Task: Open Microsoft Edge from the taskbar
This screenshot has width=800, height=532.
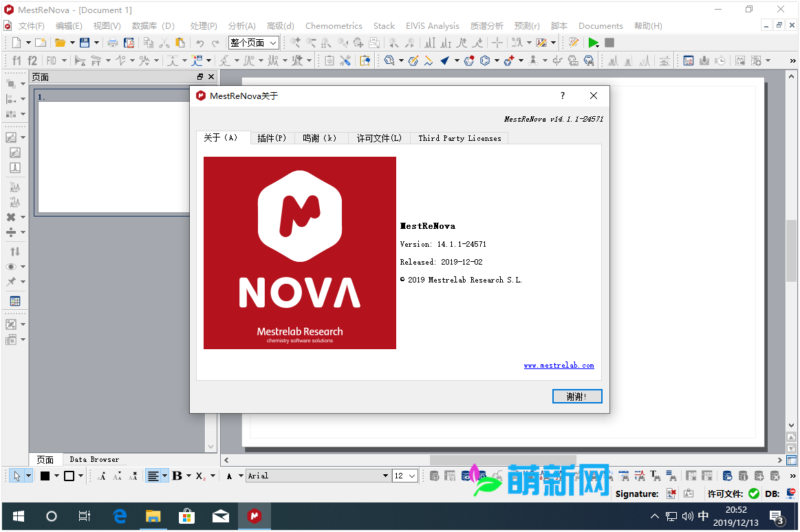Action: coord(120,517)
